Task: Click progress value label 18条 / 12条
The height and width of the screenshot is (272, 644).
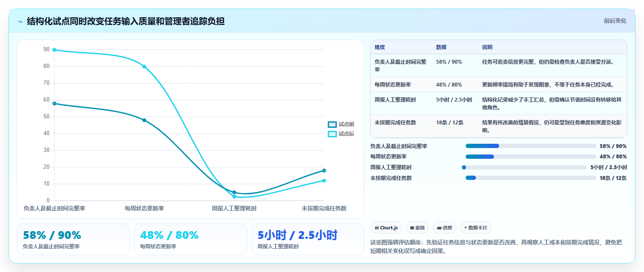Action: click(613, 178)
